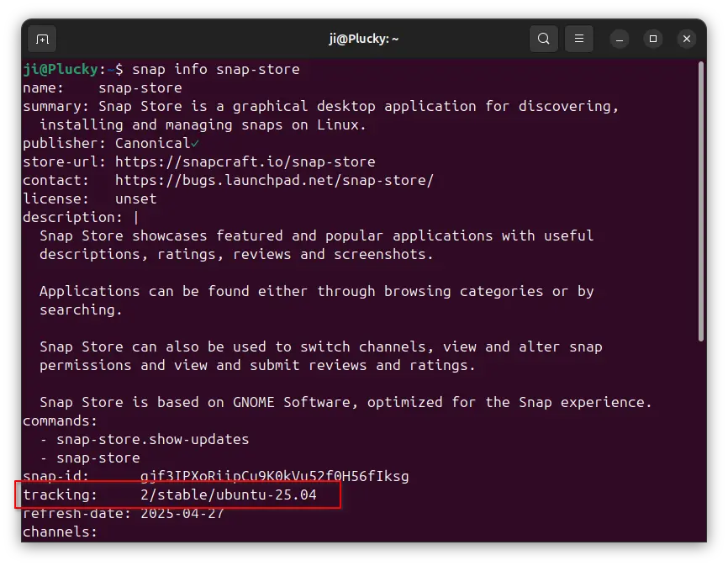This screenshot has width=728, height=566.
Task: Close the terminal window
Action: pyautogui.click(x=687, y=39)
